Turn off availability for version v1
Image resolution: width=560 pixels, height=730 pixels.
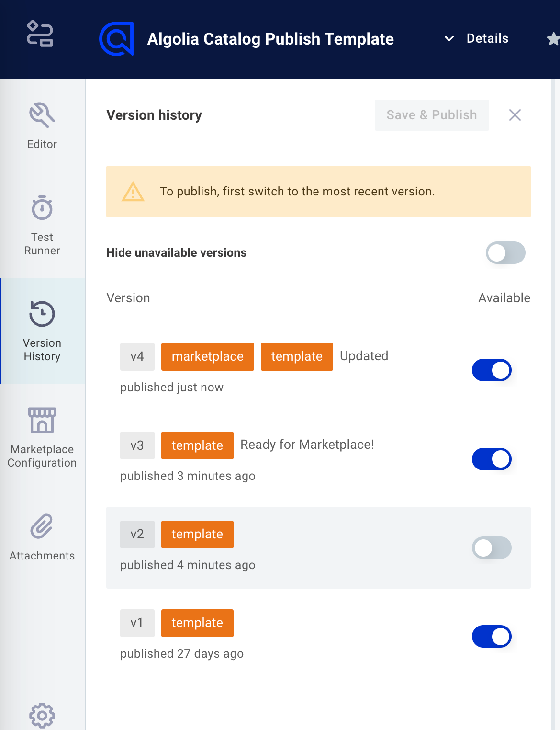point(492,637)
